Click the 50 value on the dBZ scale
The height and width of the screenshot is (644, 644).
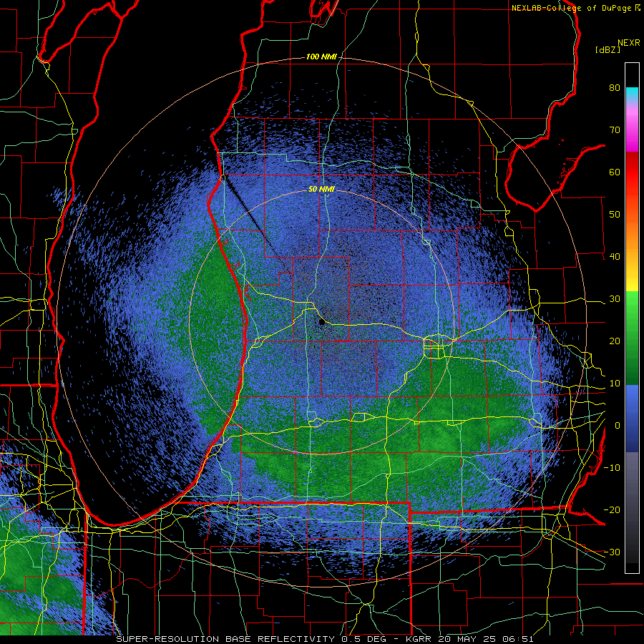pos(615,215)
